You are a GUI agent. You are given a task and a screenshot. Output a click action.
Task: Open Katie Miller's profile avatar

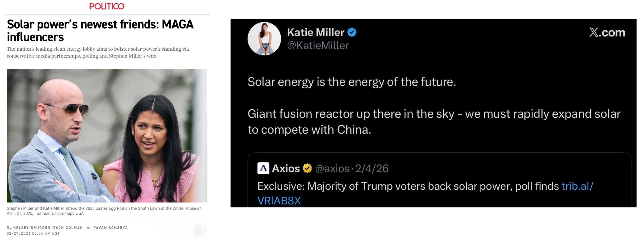point(264,39)
